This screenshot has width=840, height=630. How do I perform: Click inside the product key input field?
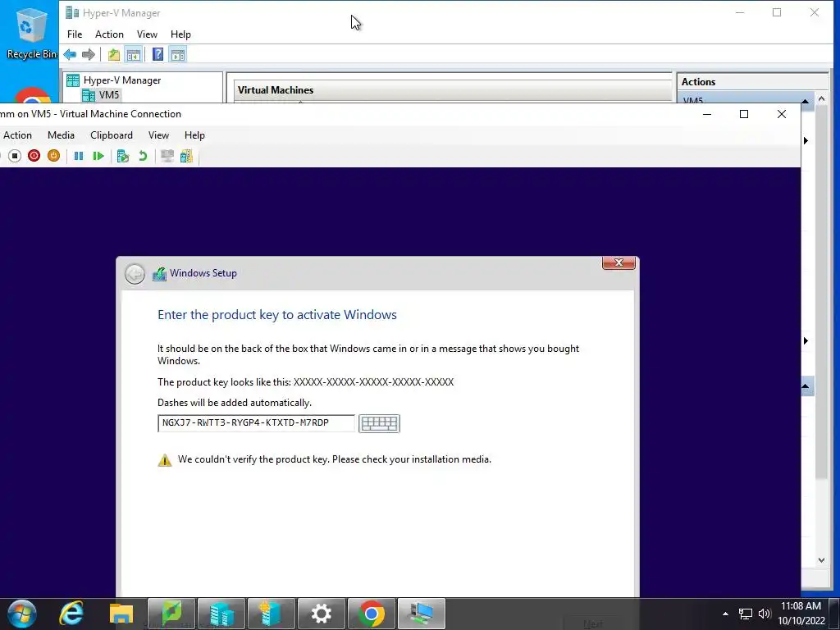point(256,422)
